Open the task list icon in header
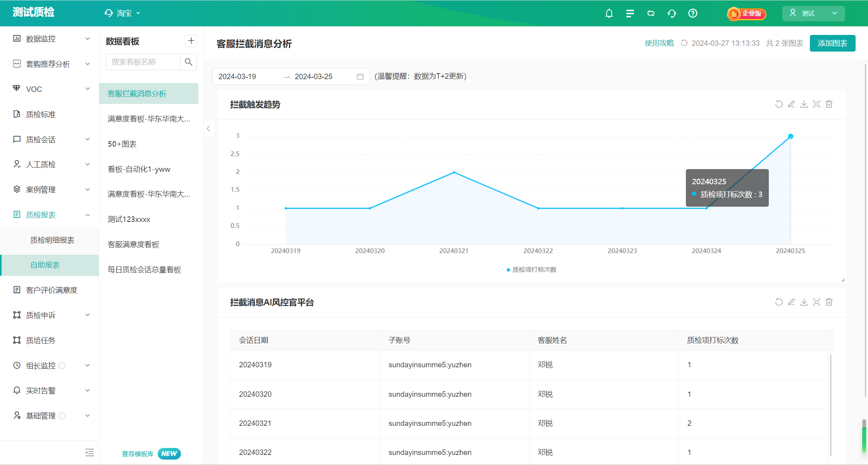 click(x=630, y=14)
